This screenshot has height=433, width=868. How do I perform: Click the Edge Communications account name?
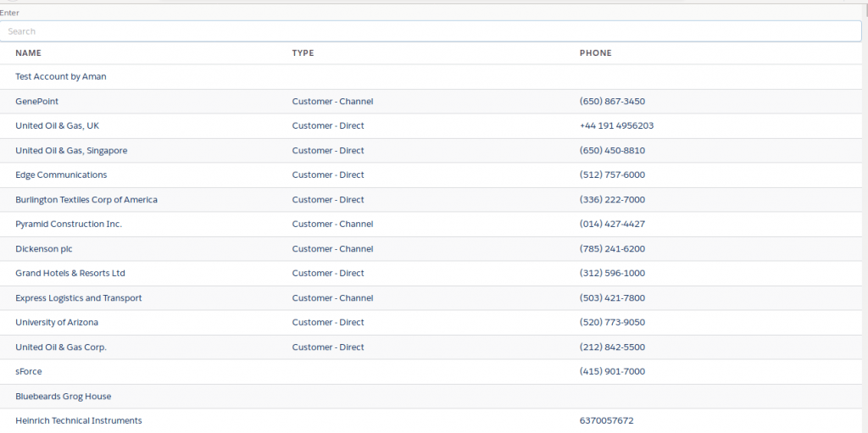(61, 175)
